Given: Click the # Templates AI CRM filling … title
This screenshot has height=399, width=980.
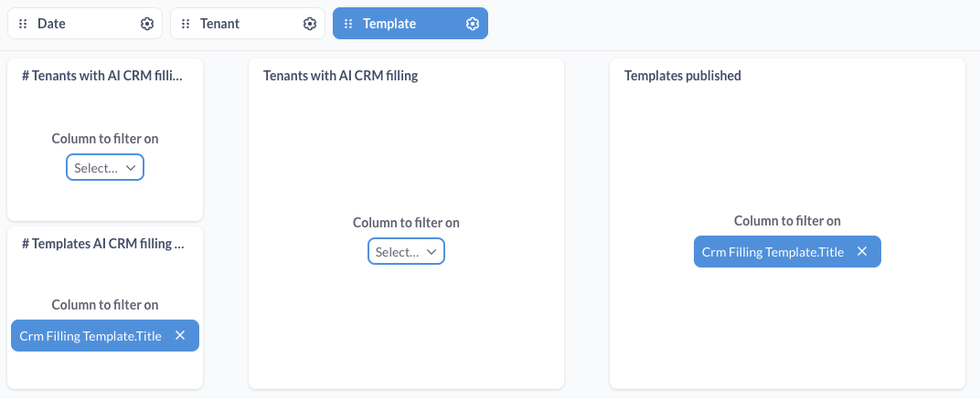Looking at the screenshot, I should click(x=103, y=244).
